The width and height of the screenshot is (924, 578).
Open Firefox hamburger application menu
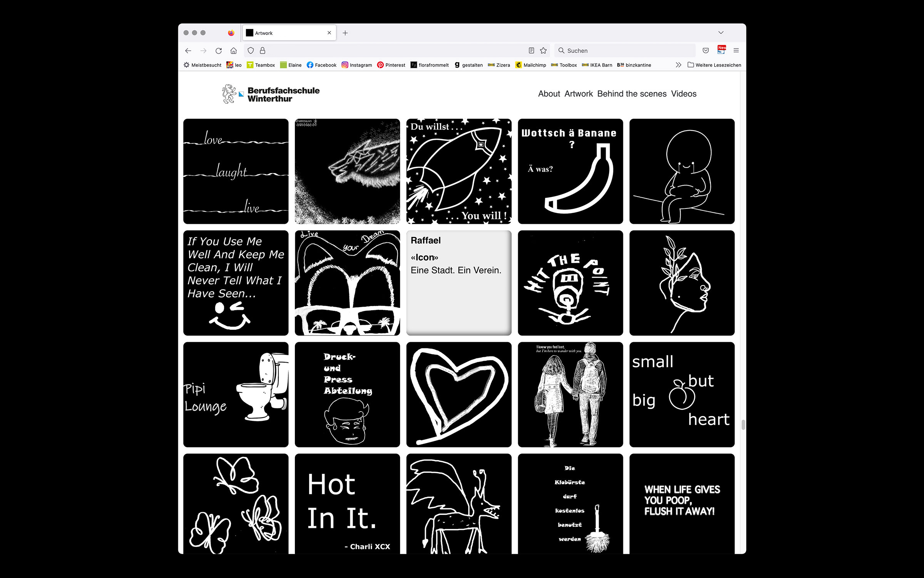736,50
